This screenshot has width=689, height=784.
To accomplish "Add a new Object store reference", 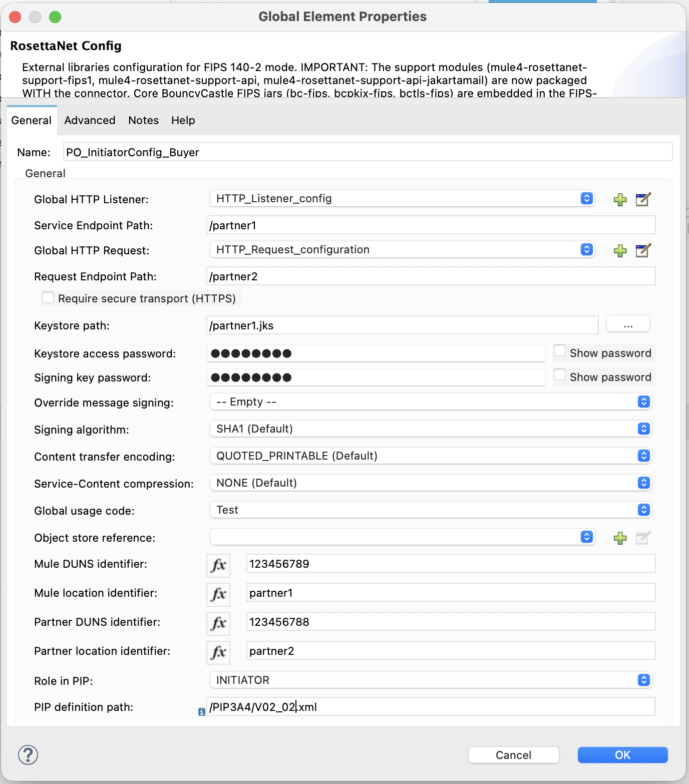I will click(x=620, y=538).
